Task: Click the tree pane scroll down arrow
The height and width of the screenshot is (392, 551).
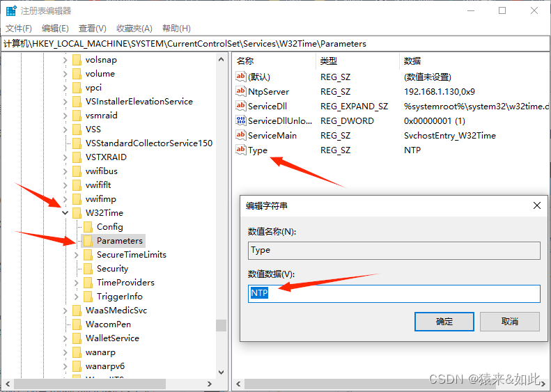Action: [x=221, y=373]
